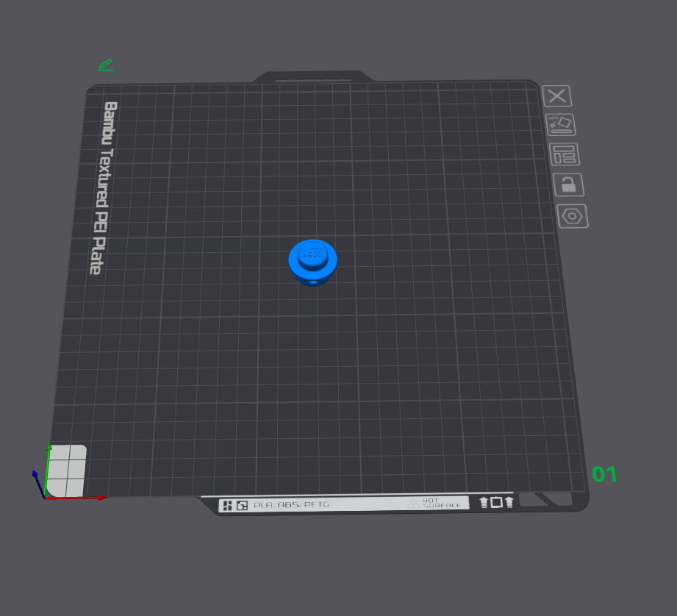Viewport: 677px width, 616px height.
Task: Open plate settings hexagon icon
Action: 573,216
